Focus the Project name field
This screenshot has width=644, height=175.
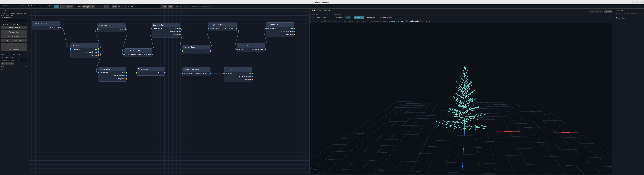pyautogui.click(x=37, y=6)
